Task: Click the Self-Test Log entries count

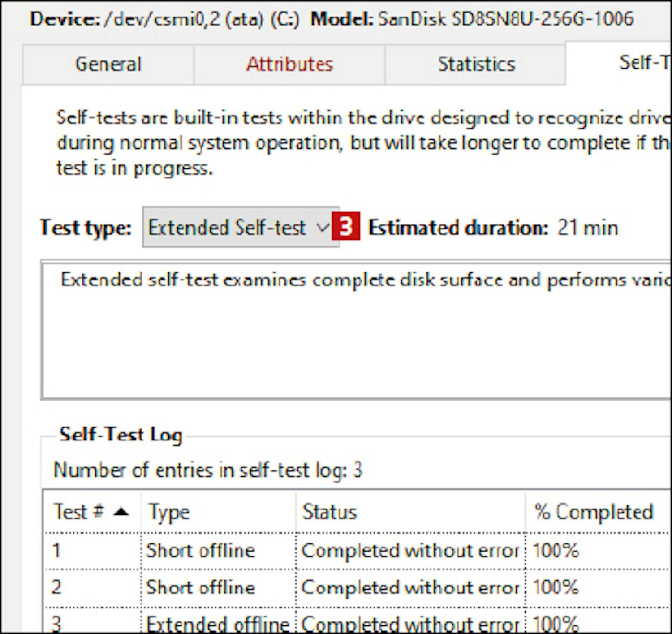Action: 207,470
